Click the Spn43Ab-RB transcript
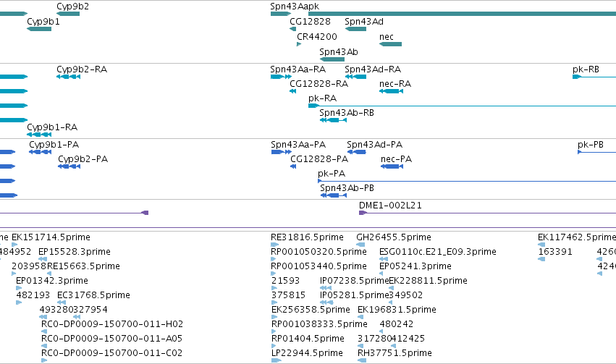 [333, 120]
